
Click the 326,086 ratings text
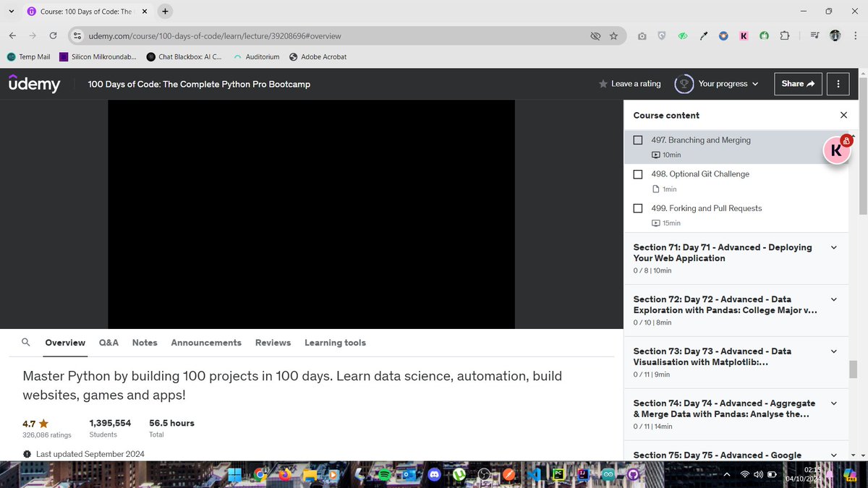[47, 435]
